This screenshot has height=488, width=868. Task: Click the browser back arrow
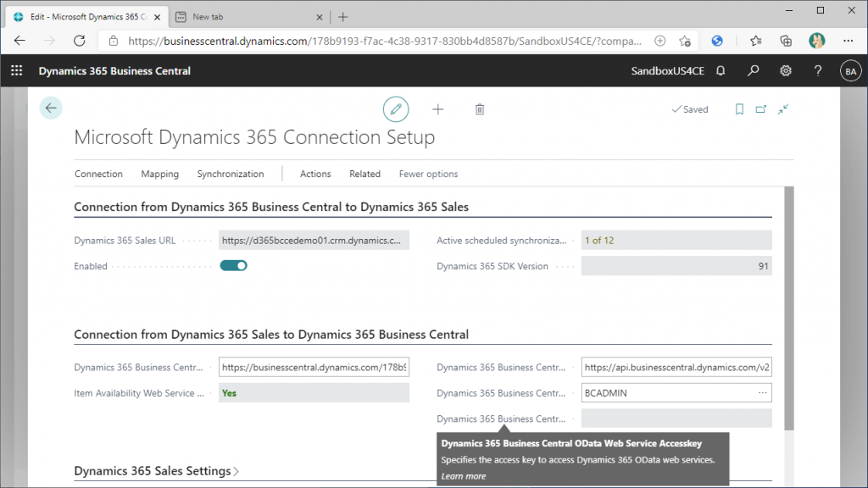pyautogui.click(x=19, y=41)
